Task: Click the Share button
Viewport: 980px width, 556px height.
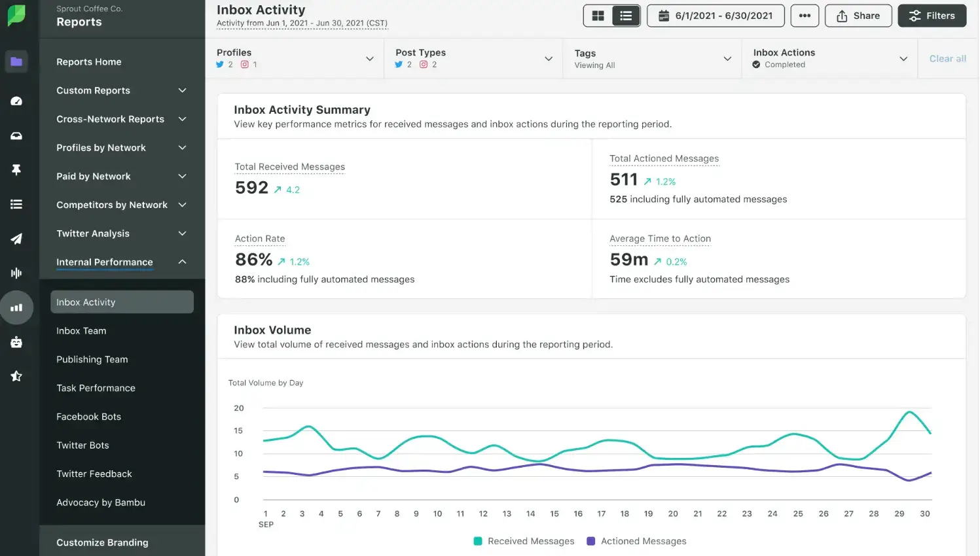Action: [x=858, y=16]
